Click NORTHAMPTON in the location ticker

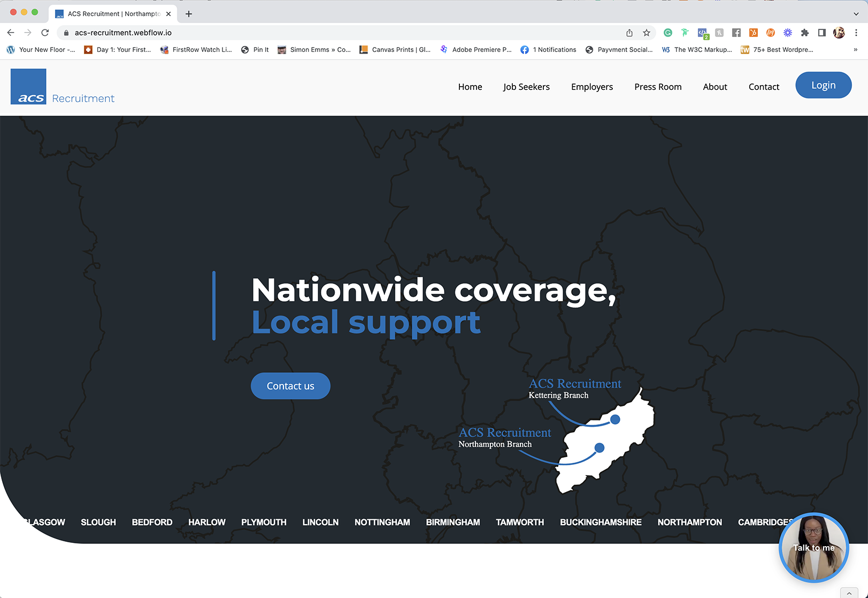(690, 522)
